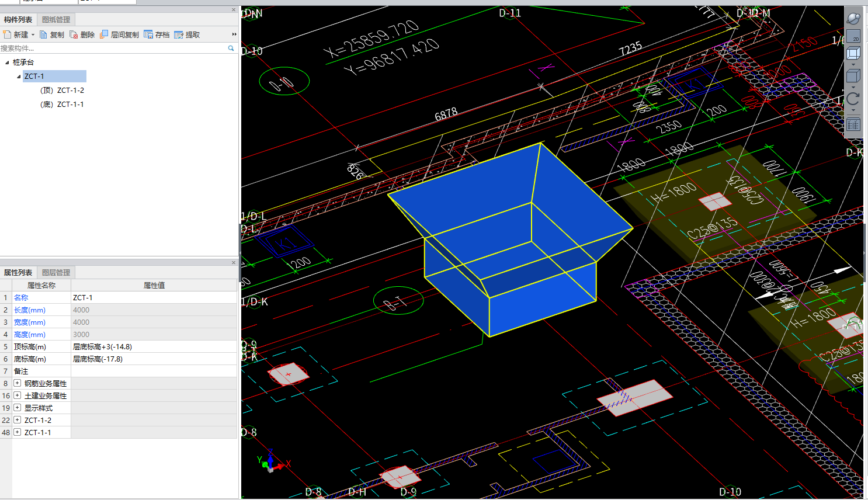The height and width of the screenshot is (500, 868).
Task: Click the 顶标高 value 层底标高+3(-14.8)
Action: coord(154,347)
